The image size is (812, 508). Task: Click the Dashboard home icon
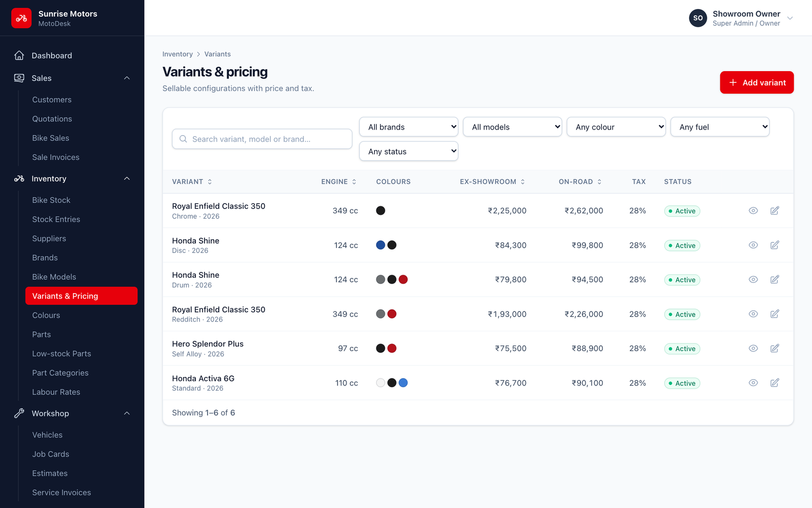[19, 55]
